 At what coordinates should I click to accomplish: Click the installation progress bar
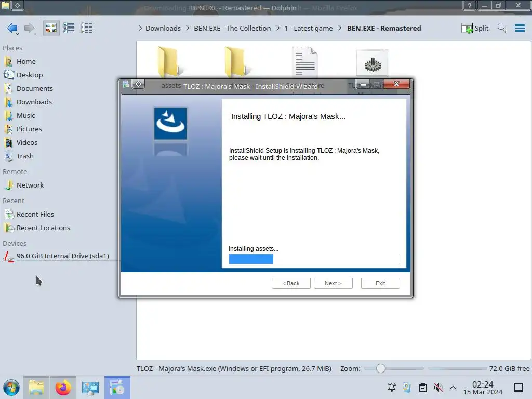point(314,259)
